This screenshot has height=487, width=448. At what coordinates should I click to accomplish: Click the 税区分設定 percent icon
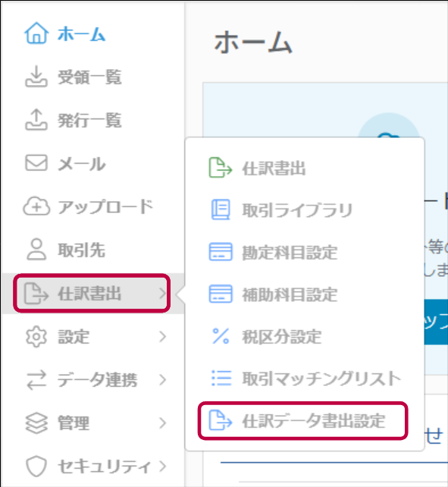221,336
